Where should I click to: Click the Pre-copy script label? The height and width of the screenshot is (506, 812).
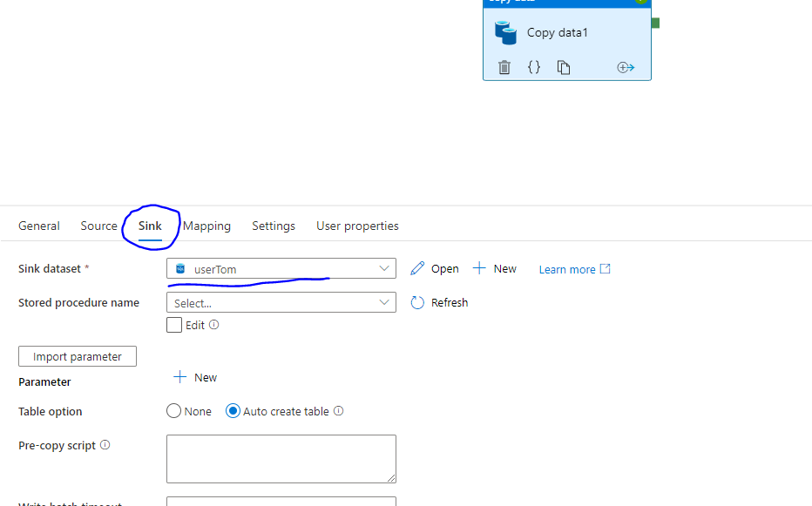point(57,445)
